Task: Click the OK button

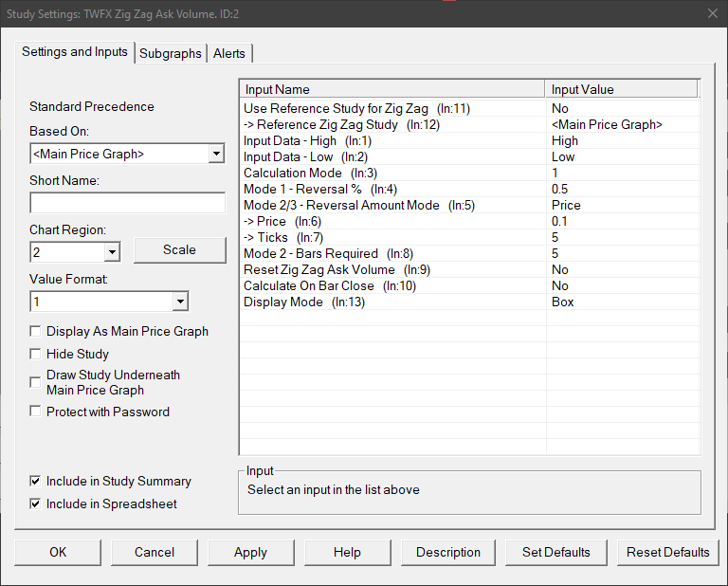Action: (x=58, y=552)
